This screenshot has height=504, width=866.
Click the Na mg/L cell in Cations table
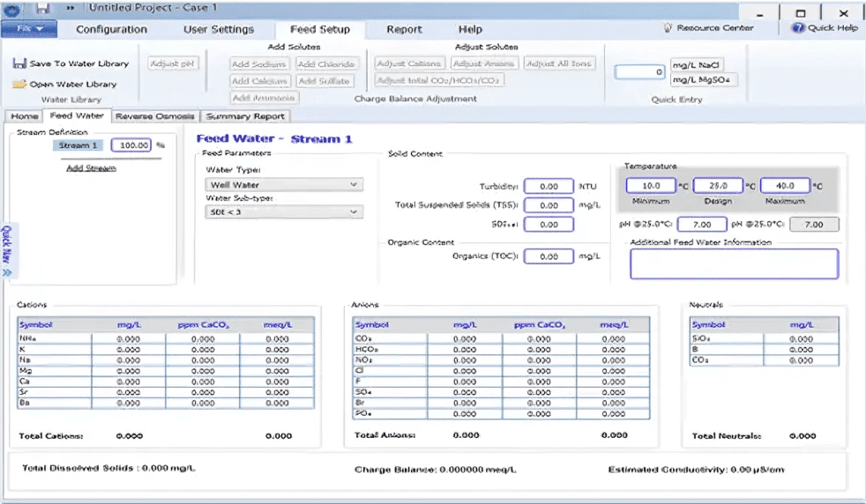click(128, 359)
